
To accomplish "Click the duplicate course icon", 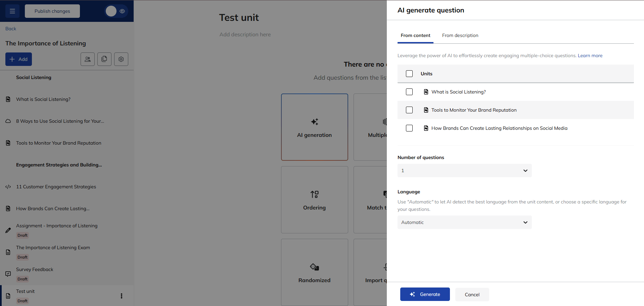I will point(104,59).
